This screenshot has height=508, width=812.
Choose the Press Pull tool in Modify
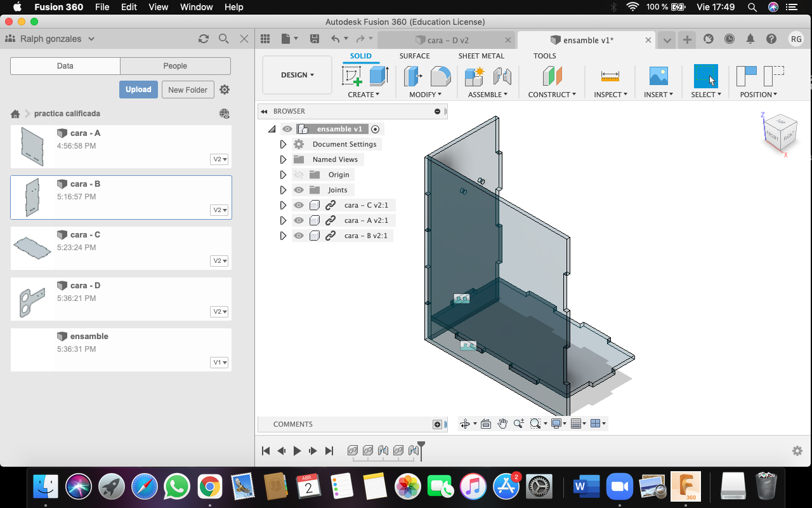click(x=414, y=76)
